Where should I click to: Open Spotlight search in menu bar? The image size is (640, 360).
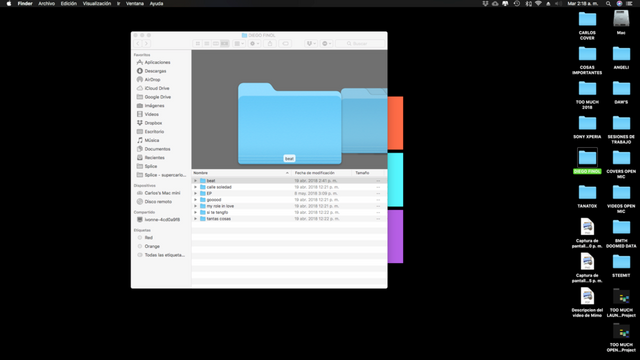[608, 3]
